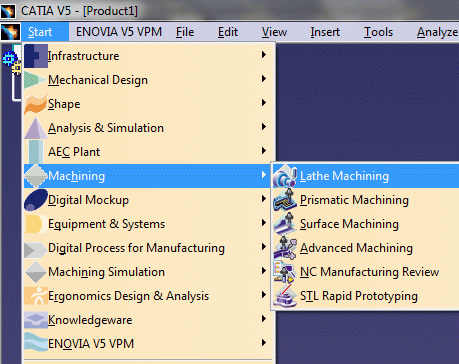Click the CATIA logo icon in title bar
The height and width of the screenshot is (364, 459).
8,11
